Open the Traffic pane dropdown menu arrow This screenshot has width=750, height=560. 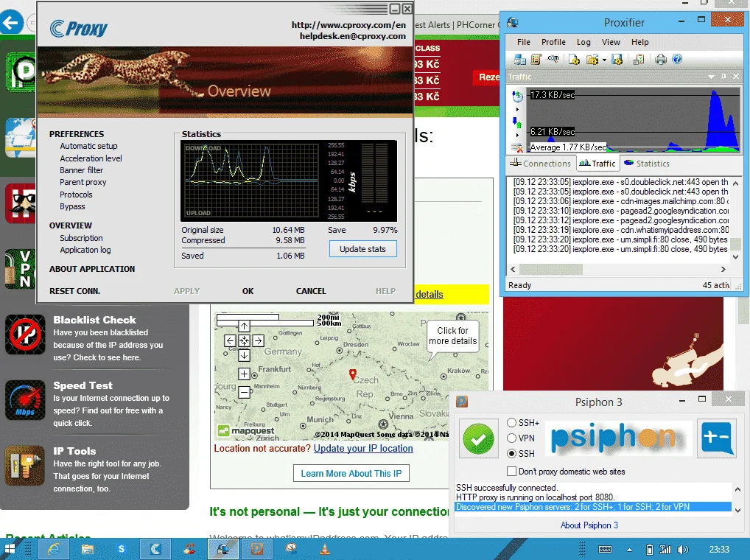(711, 77)
